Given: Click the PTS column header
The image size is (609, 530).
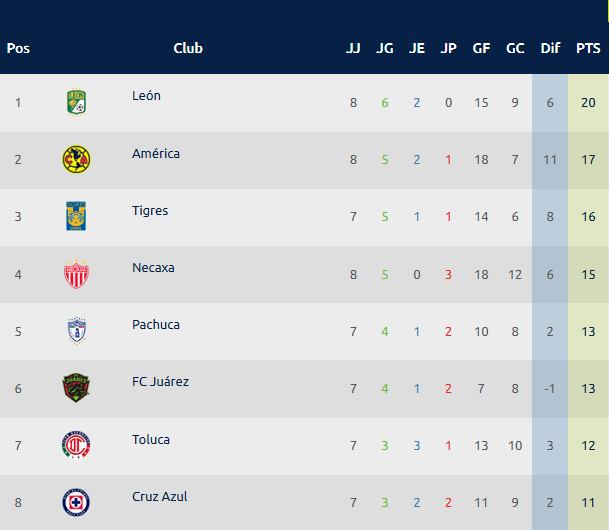Looking at the screenshot, I should 588,48.
